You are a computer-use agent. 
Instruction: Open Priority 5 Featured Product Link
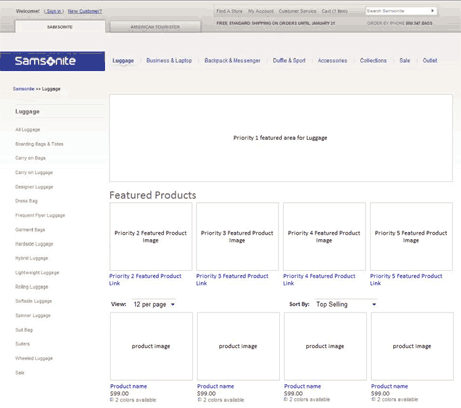click(x=406, y=280)
